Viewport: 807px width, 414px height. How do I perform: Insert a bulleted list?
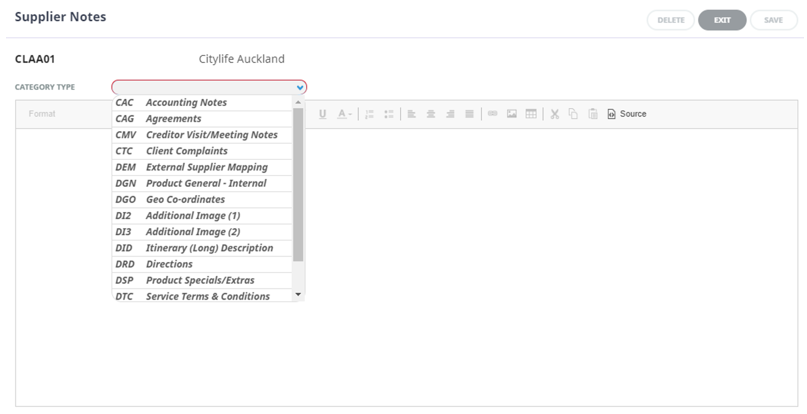click(x=389, y=114)
